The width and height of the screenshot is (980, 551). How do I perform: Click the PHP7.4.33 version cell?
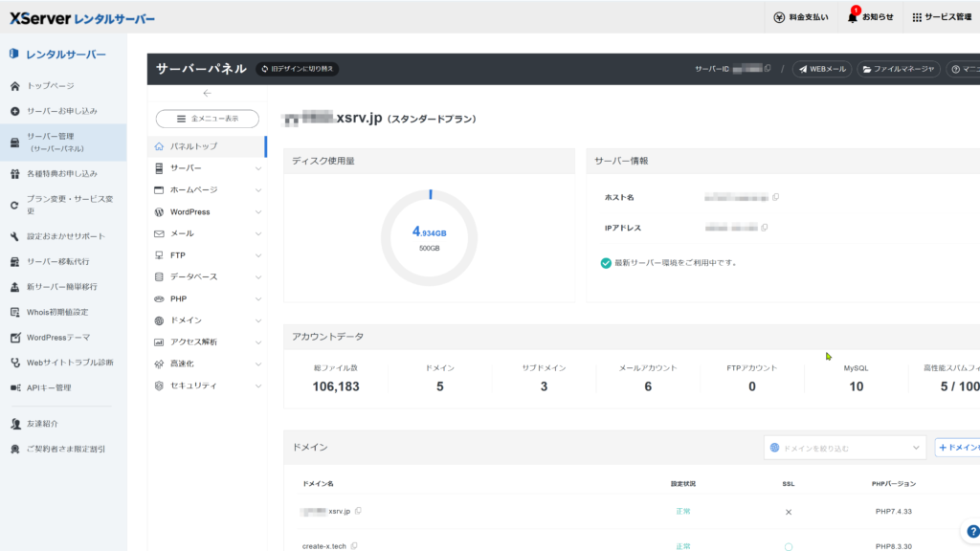[894, 511]
